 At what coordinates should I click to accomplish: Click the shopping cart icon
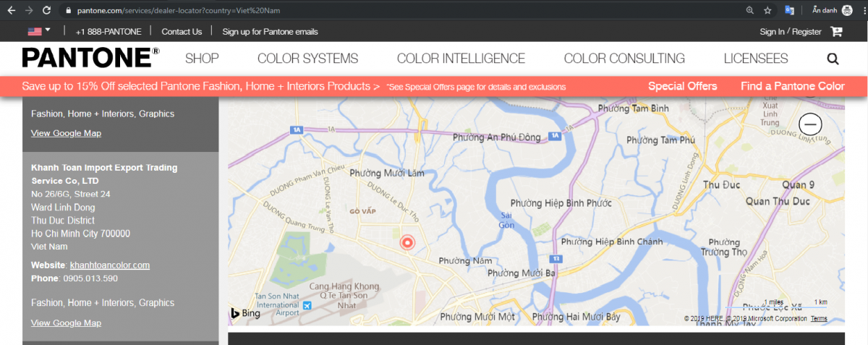tap(836, 32)
